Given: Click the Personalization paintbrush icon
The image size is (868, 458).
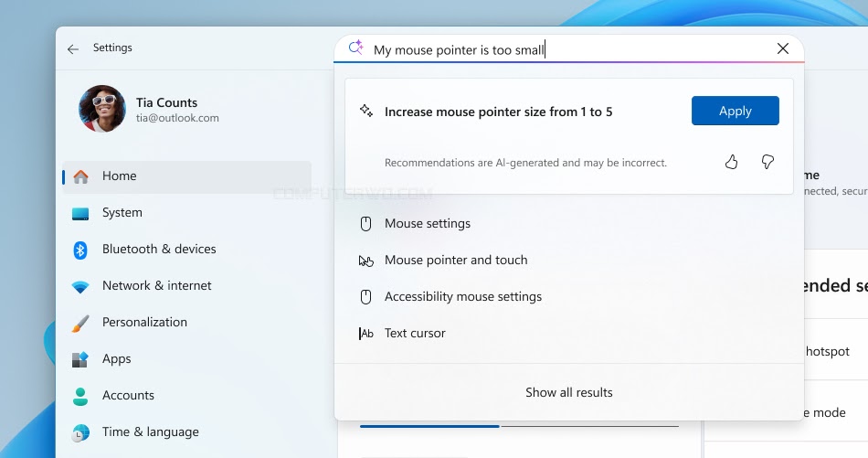Looking at the screenshot, I should coord(80,324).
